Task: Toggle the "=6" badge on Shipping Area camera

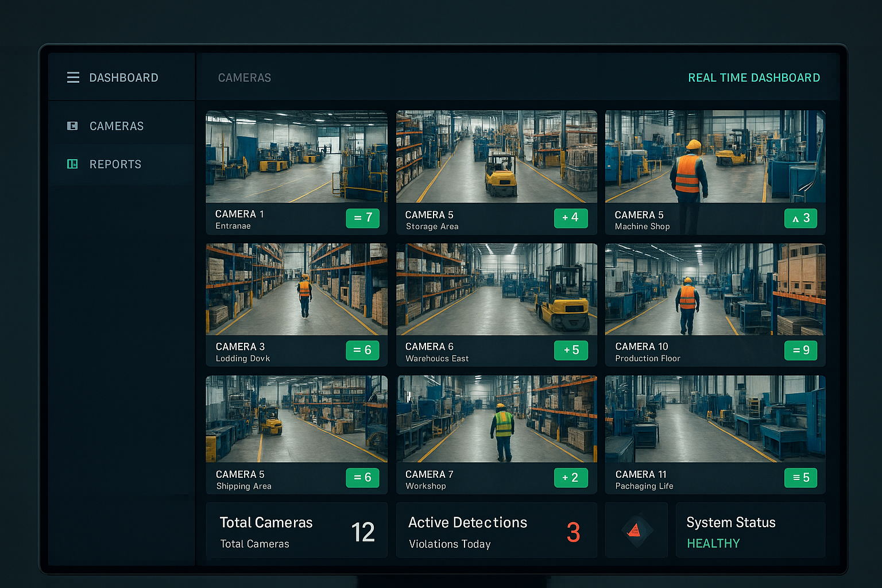Action: tap(362, 477)
